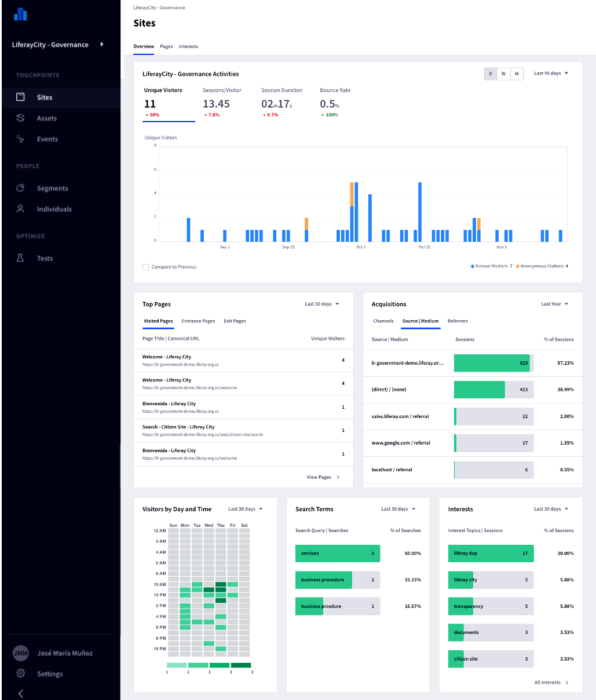Select the Channels tab in Acquisitions
This screenshot has width=596, height=700.
[x=383, y=321]
